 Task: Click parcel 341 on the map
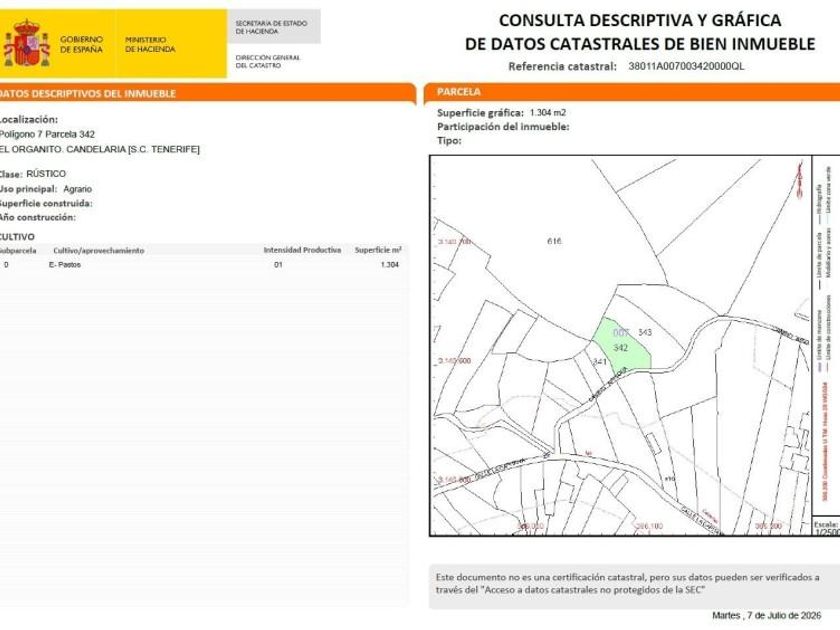pos(601,362)
